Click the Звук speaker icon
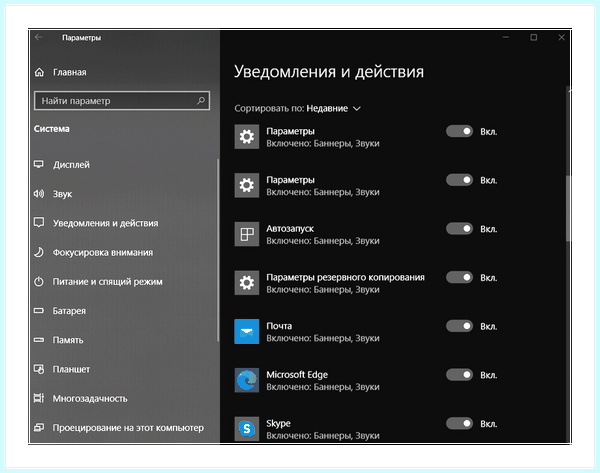 [x=39, y=194]
